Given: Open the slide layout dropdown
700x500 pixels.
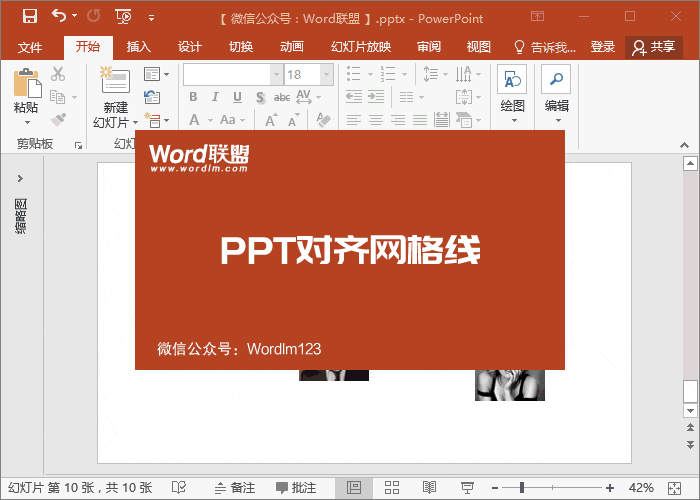Looking at the screenshot, I should pos(156,74).
